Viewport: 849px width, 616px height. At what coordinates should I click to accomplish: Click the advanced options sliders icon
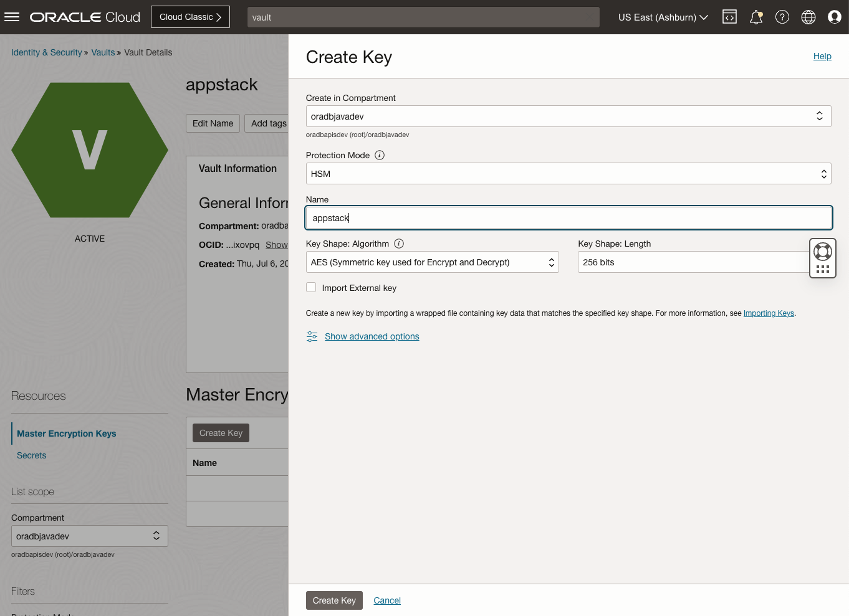(x=312, y=336)
